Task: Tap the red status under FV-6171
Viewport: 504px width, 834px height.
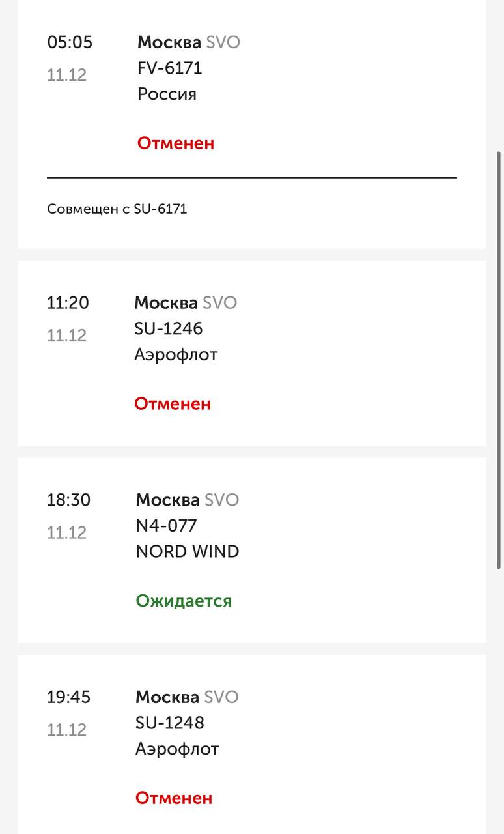Action: [x=175, y=143]
